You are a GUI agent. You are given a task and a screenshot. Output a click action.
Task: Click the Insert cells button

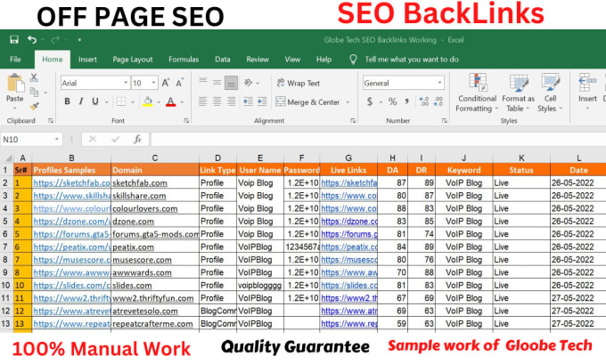point(587,92)
